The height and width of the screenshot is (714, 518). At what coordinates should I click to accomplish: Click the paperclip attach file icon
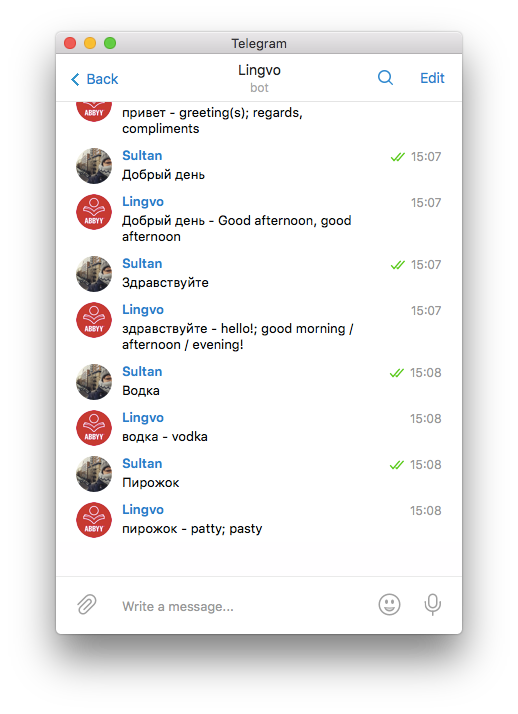coord(86,605)
